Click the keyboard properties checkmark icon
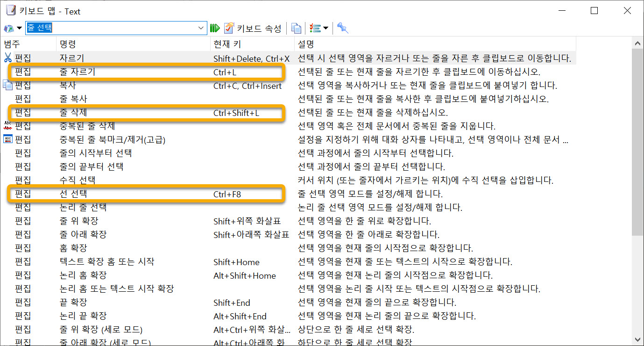Image resolution: width=644 pixels, height=346 pixels. pos(228,28)
